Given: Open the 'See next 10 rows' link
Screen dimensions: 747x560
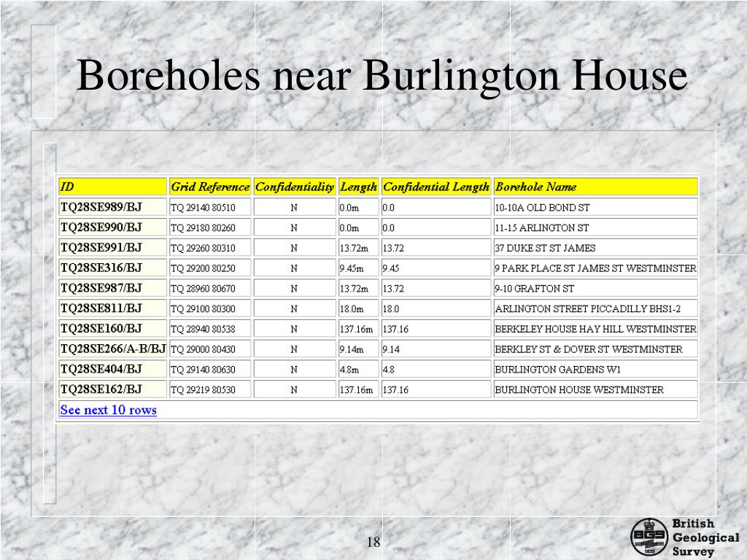Looking at the screenshot, I should pyautogui.click(x=108, y=410).
